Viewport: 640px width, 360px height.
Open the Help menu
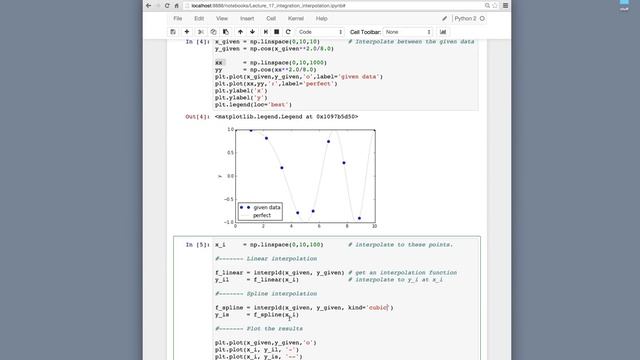coord(322,18)
